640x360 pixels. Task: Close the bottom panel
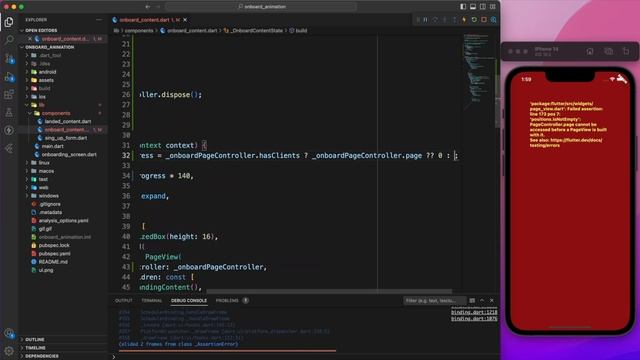[x=492, y=300]
